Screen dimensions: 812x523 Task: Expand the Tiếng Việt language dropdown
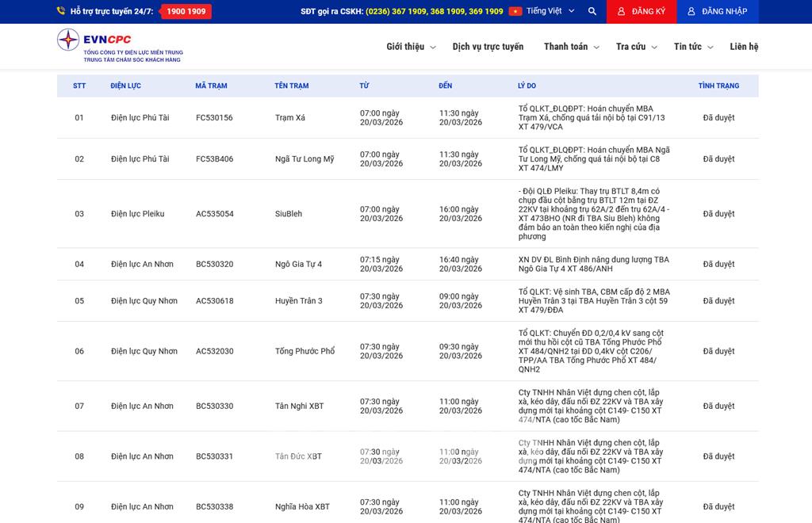coord(549,12)
